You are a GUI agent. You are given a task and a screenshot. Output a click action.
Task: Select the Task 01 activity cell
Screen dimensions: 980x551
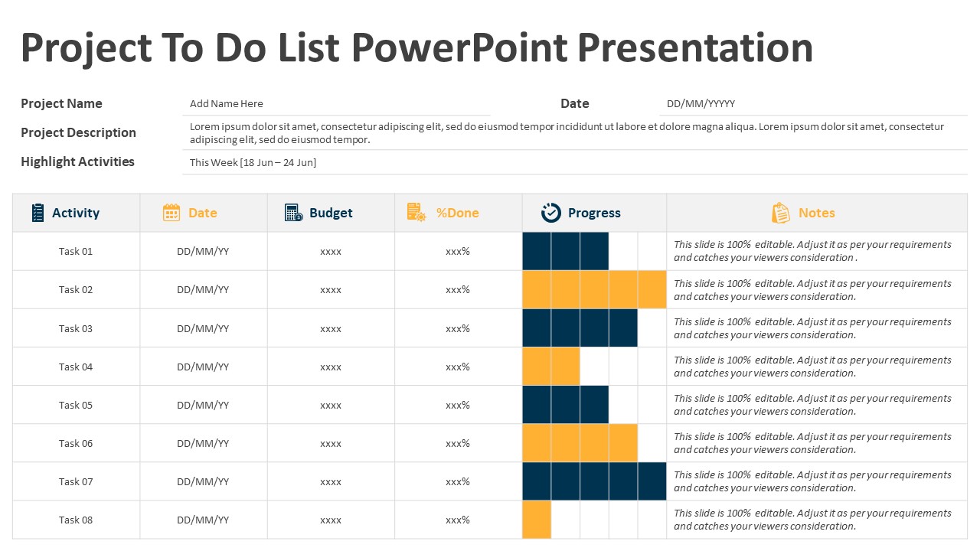[76, 251]
